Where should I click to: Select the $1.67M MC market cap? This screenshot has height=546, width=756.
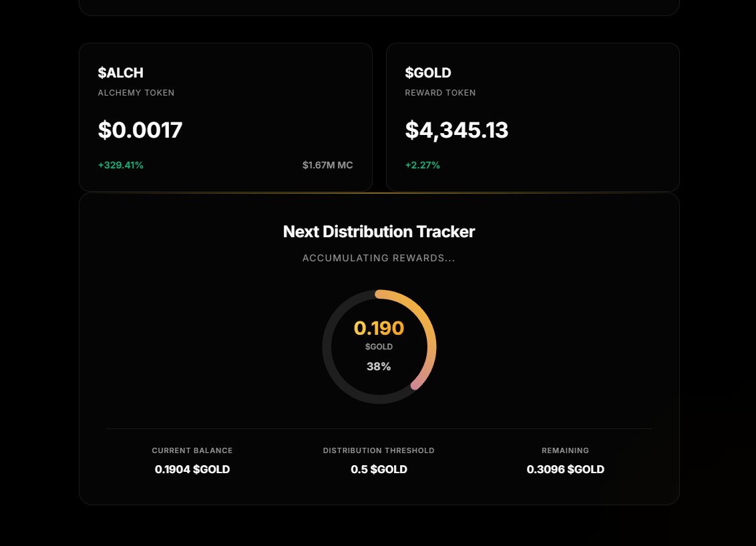327,165
